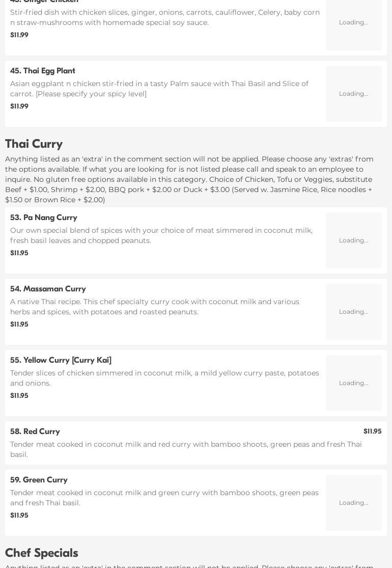Click the Red Curry $11.95 price
Image resolution: width=392 pixels, height=568 pixels.
(x=372, y=431)
